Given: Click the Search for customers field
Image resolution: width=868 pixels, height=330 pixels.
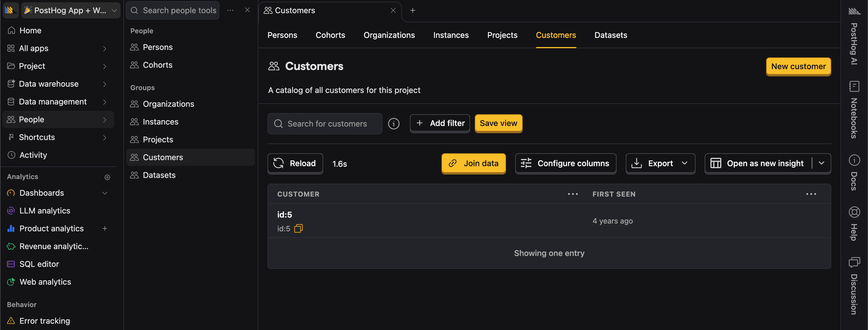Looking at the screenshot, I should [x=324, y=124].
